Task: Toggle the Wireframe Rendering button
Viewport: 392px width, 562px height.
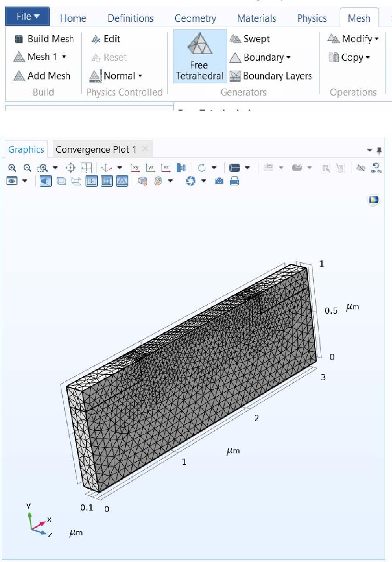Action: click(x=76, y=181)
